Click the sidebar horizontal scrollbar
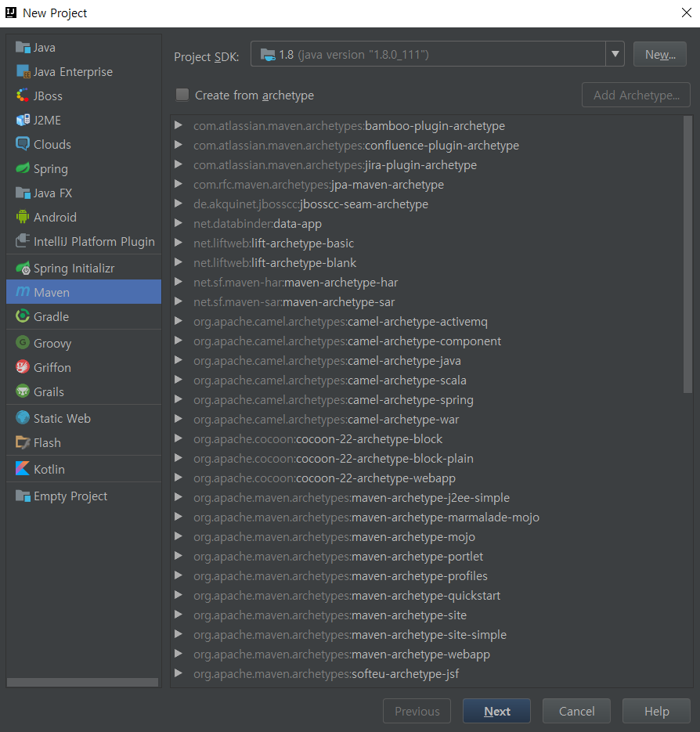 coord(83,683)
